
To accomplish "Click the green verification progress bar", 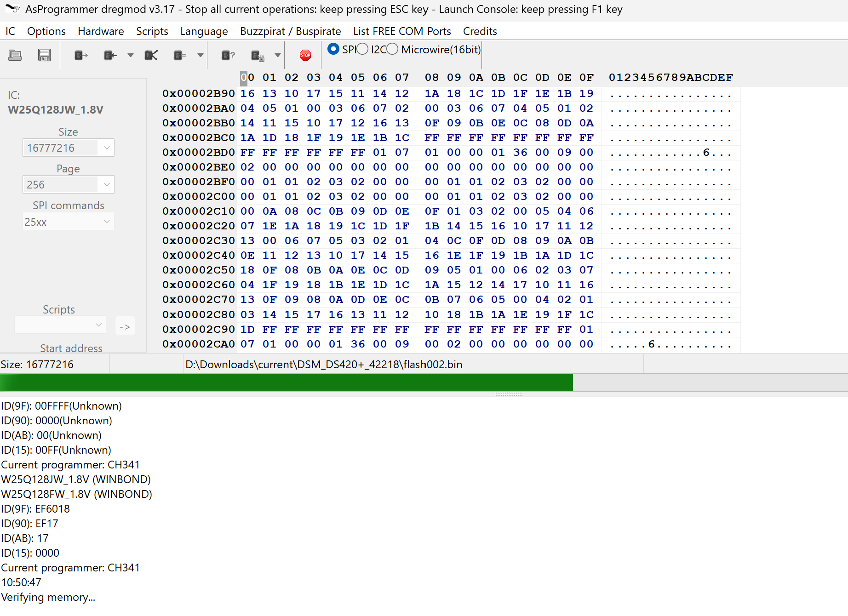I will coord(285,382).
